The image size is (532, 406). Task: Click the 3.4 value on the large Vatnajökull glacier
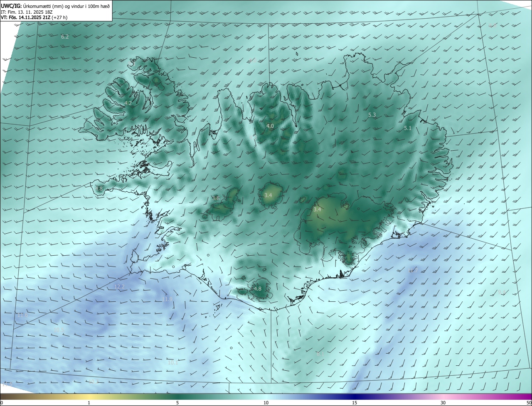point(317,210)
